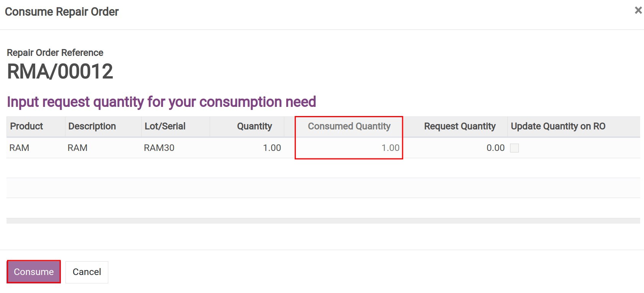Sort by Product column header

coord(26,126)
